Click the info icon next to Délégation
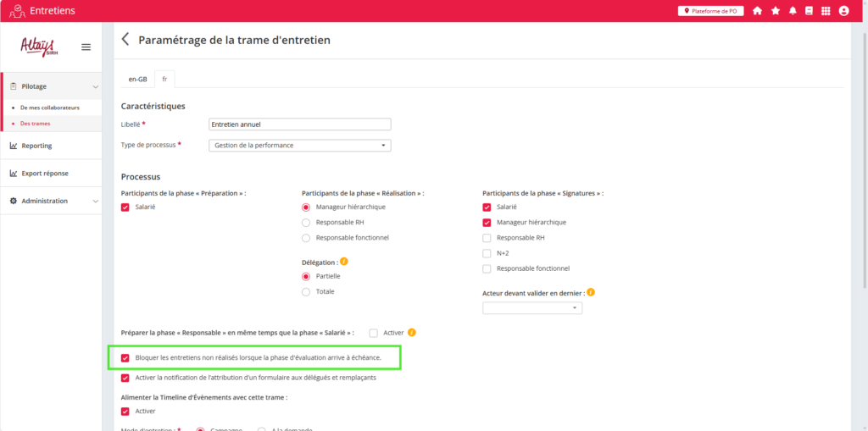 [x=344, y=262]
